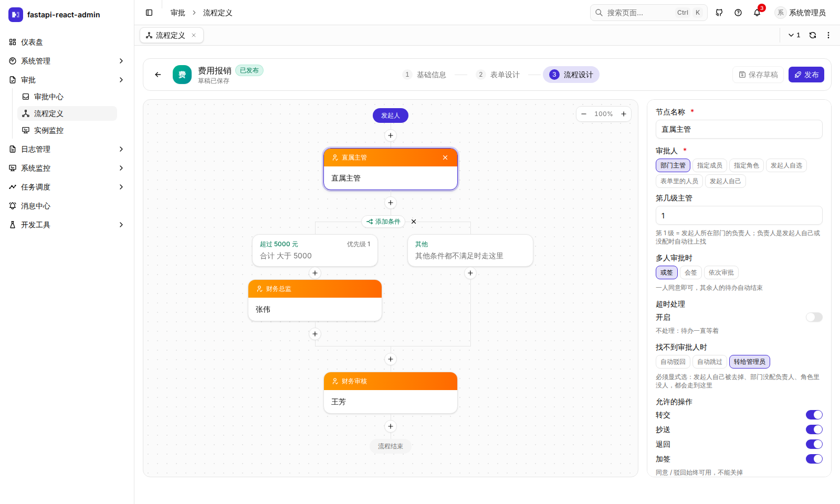Open the help question mark icon
Screen dimensions: 840x504
(738, 13)
